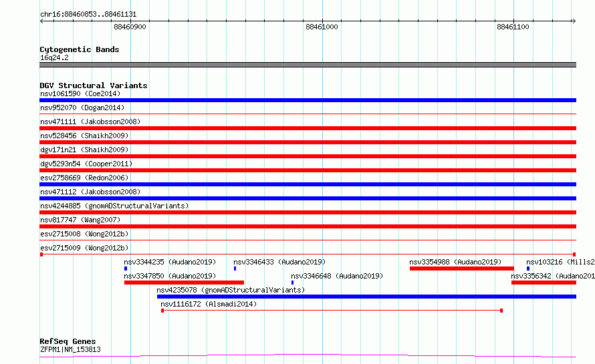Click the 88461100 ruler tick label

[x=513, y=27]
